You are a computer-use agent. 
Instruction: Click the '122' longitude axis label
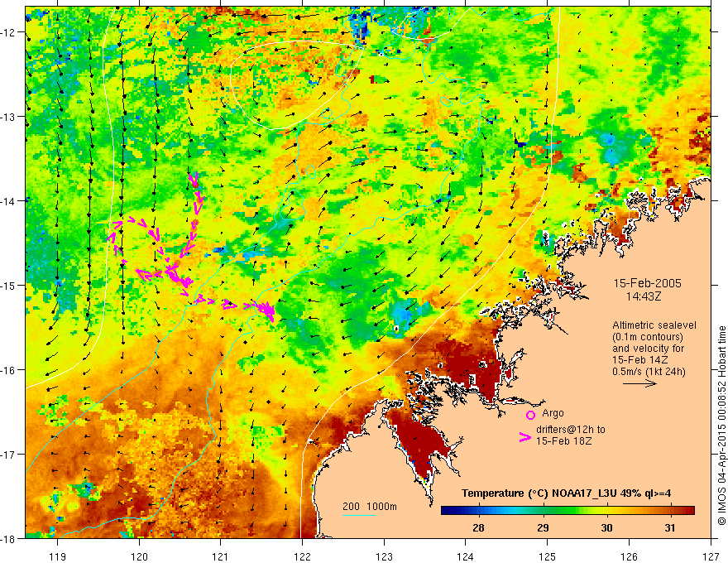[x=302, y=556]
